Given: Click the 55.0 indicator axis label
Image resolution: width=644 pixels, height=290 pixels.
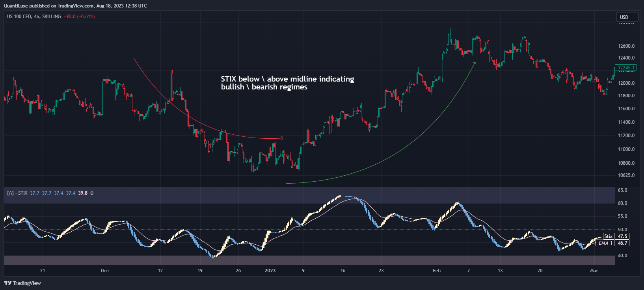Looking at the screenshot, I should 623,216.
